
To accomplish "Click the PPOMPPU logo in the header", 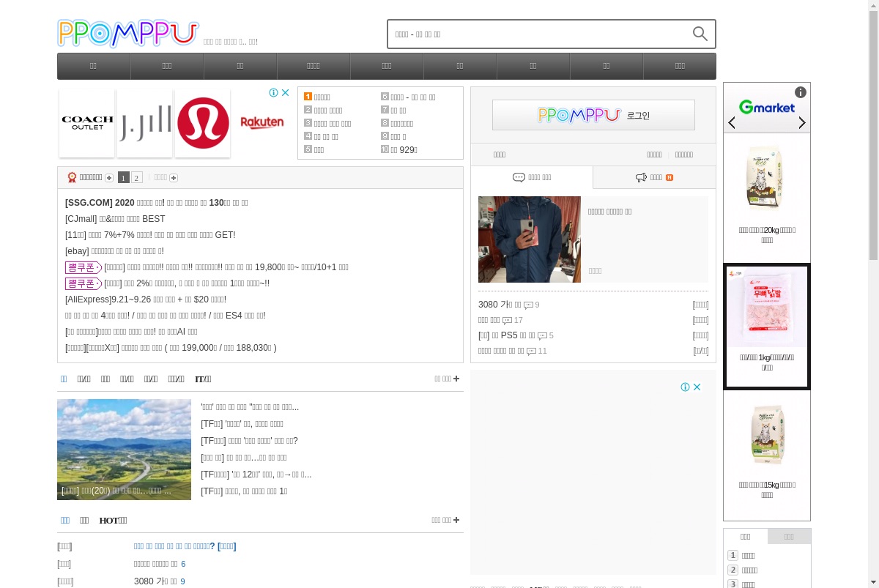I will click(x=128, y=34).
